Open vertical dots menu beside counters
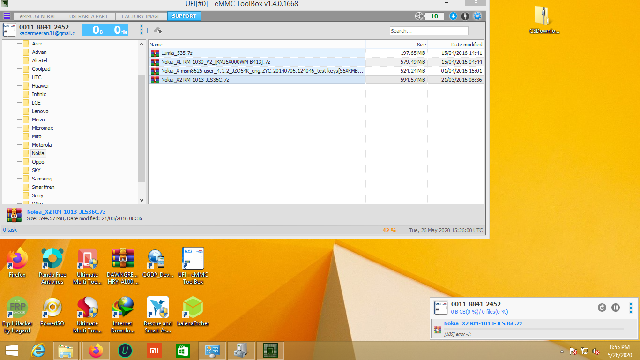Screen dimensions: 640x360 [x=141, y=30]
